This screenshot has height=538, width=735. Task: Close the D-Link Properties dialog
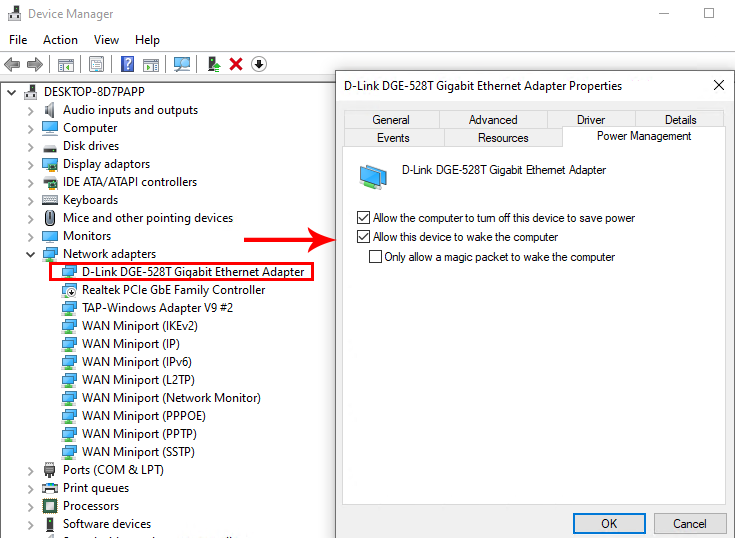(719, 85)
